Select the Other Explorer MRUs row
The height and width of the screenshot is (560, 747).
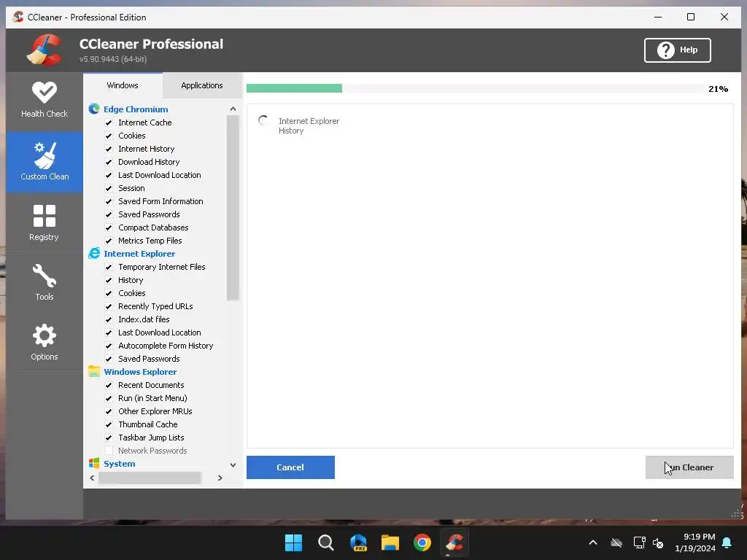tap(155, 411)
